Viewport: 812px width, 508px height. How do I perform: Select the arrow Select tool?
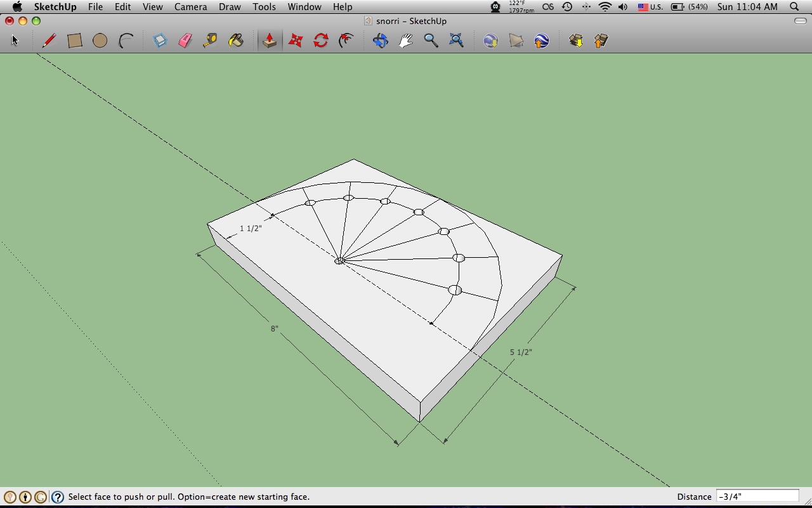pos(15,41)
